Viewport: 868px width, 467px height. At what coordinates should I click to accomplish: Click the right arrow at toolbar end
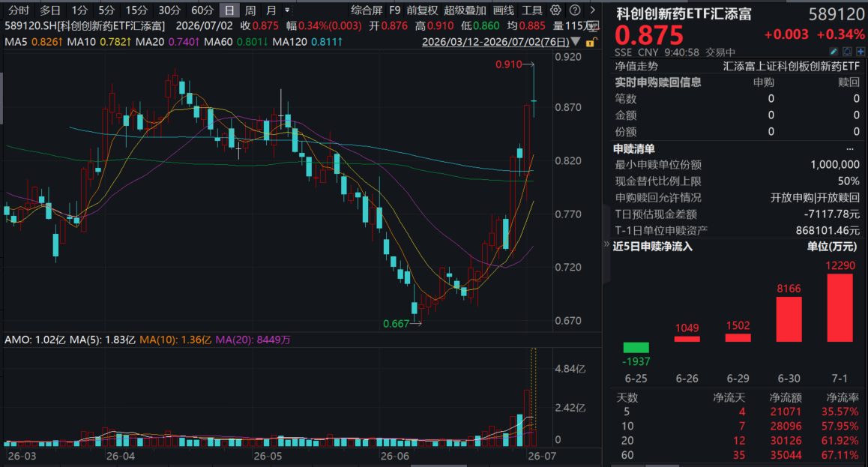click(x=593, y=10)
